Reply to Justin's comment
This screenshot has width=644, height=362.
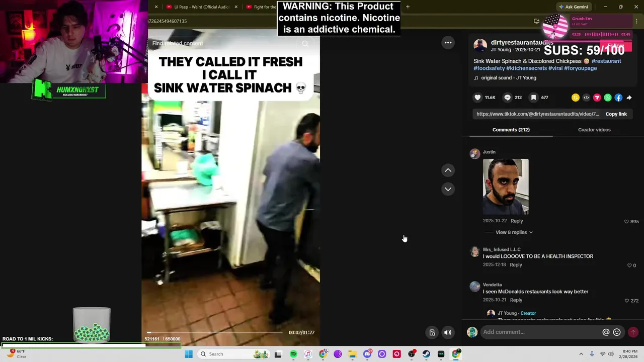tap(517, 221)
